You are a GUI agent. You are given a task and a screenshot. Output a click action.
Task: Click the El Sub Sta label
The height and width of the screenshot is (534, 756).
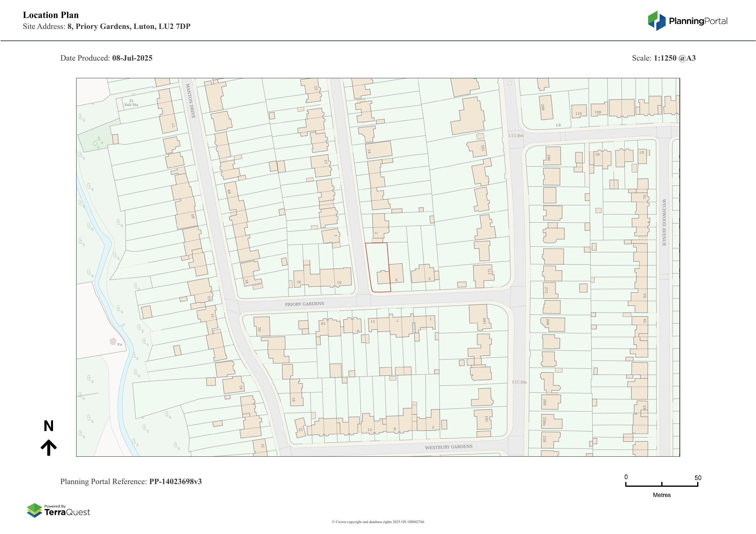(x=131, y=103)
